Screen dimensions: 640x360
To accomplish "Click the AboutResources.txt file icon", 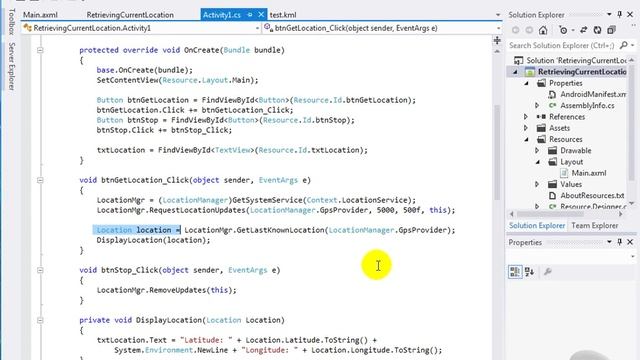I will pyautogui.click(x=552, y=196).
